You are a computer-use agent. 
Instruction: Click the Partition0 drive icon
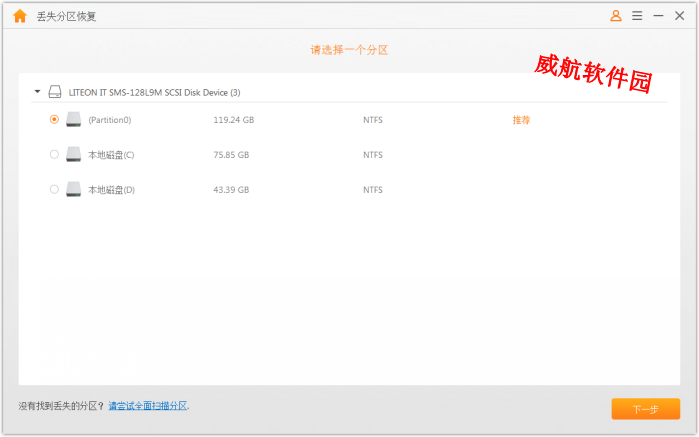point(74,120)
